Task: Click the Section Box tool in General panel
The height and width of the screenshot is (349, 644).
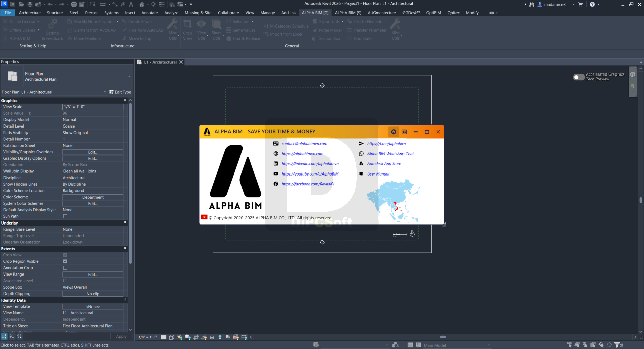Action: pyautogui.click(x=326, y=38)
